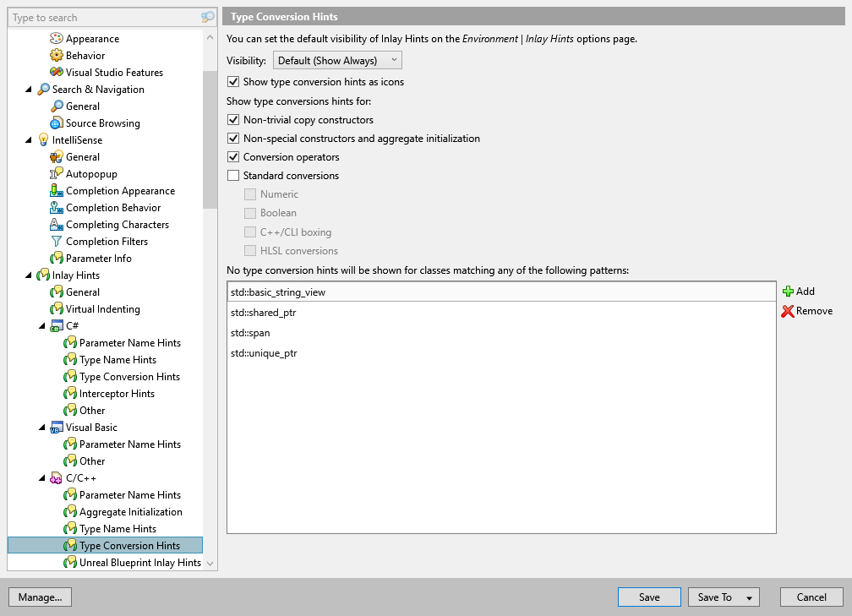Select Other under Visual Basic
The image size is (852, 616).
(x=92, y=461)
